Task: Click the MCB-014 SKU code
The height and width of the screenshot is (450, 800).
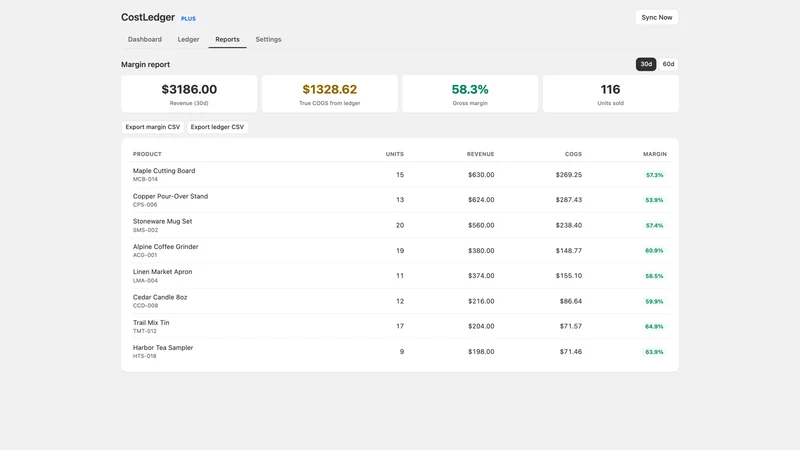Action: pyautogui.click(x=145, y=180)
